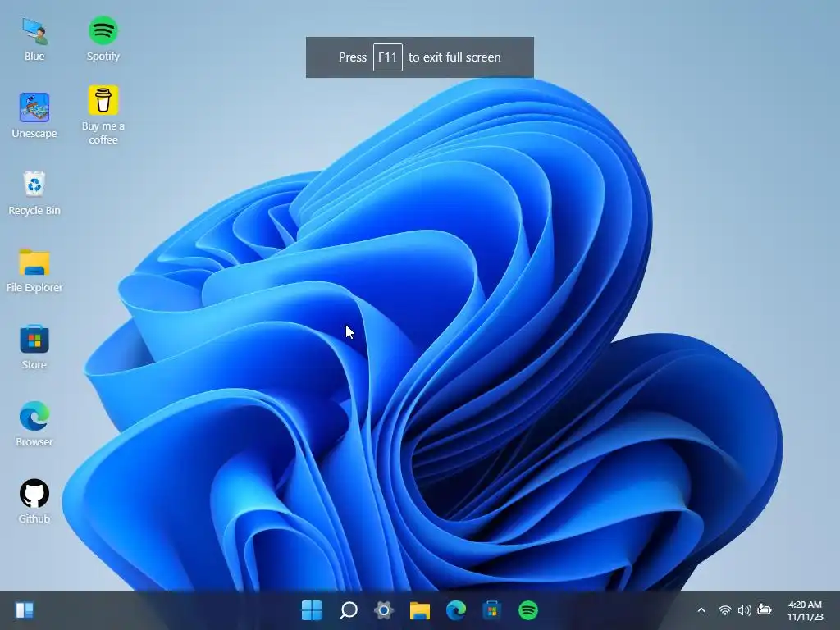Click the volume speaker tray icon
Viewport: 840px width, 630px height.
[744, 610]
